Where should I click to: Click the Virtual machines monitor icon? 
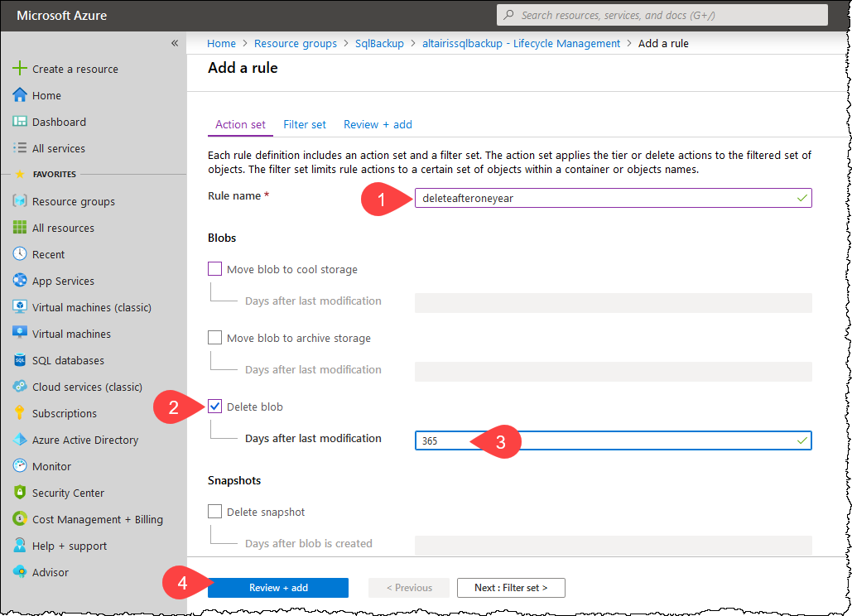pos(20,333)
